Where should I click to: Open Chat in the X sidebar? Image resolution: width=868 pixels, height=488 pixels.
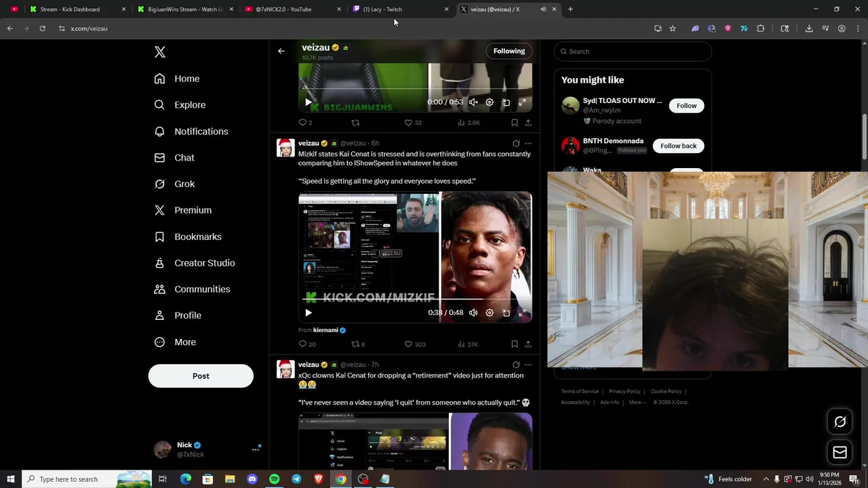pyautogui.click(x=174, y=157)
